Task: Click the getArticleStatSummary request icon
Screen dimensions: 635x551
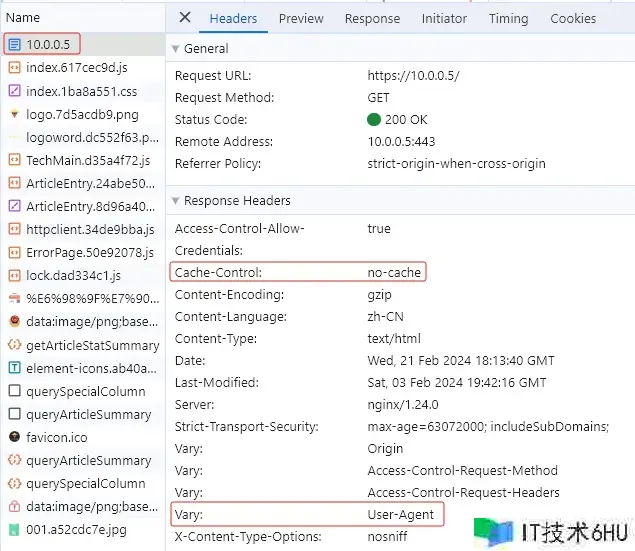Action: pyautogui.click(x=14, y=345)
